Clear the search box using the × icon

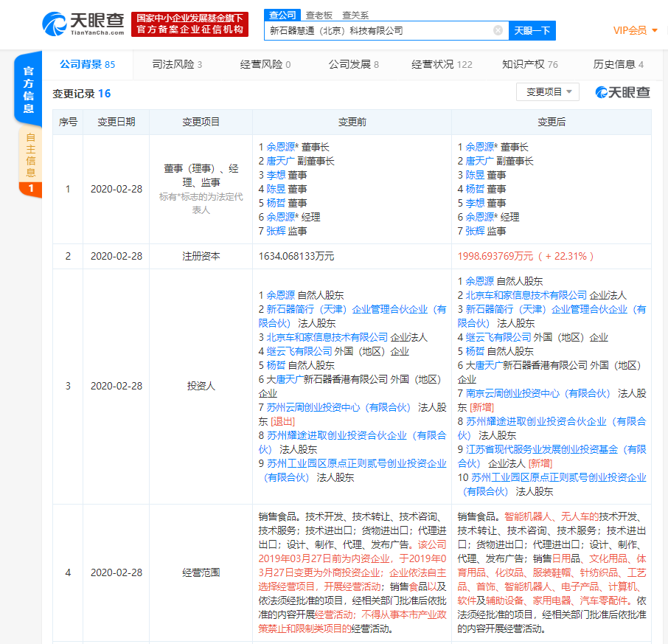point(499,30)
